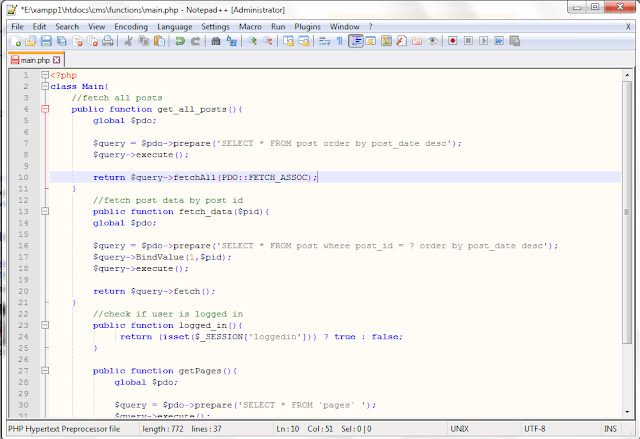Image resolution: width=640 pixels, height=439 pixels.
Task: Open the Run menu
Action: [x=278, y=27]
